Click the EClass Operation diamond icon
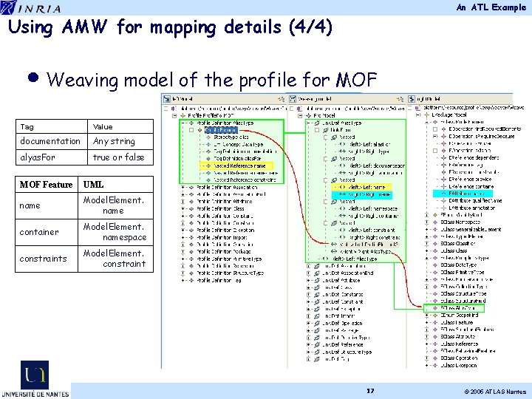 tap(435, 358)
